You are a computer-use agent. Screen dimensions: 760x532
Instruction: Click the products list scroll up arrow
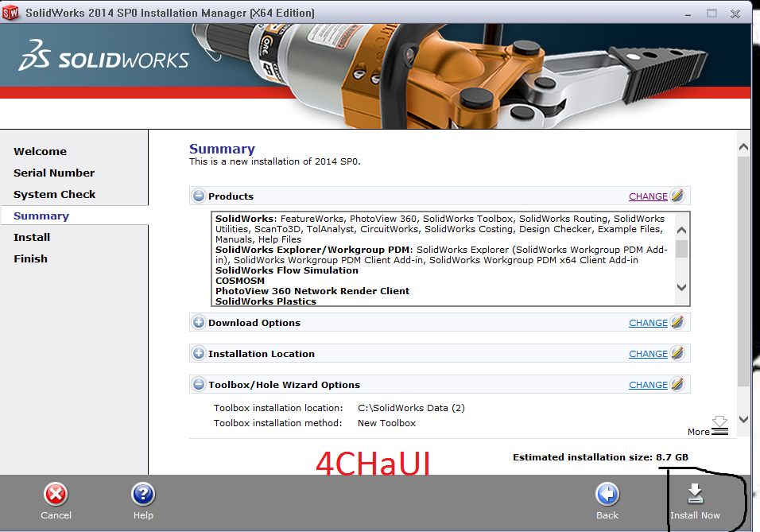coord(681,230)
